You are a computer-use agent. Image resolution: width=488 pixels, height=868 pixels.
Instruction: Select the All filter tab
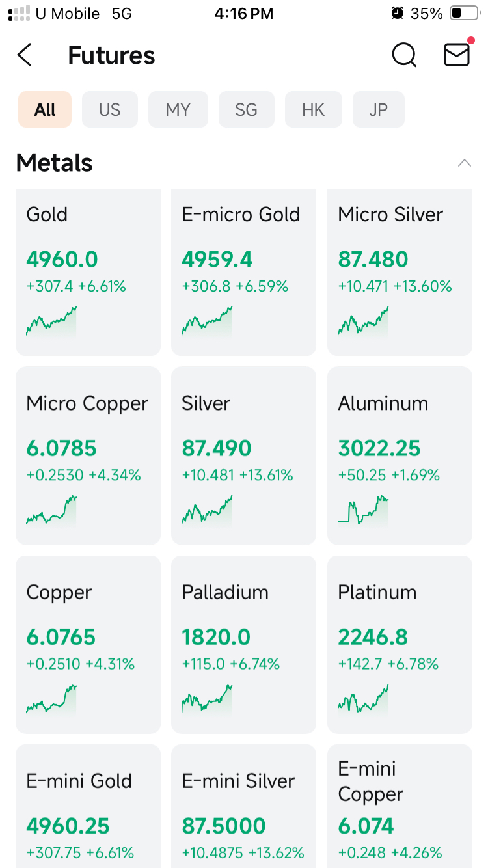pyautogui.click(x=45, y=109)
